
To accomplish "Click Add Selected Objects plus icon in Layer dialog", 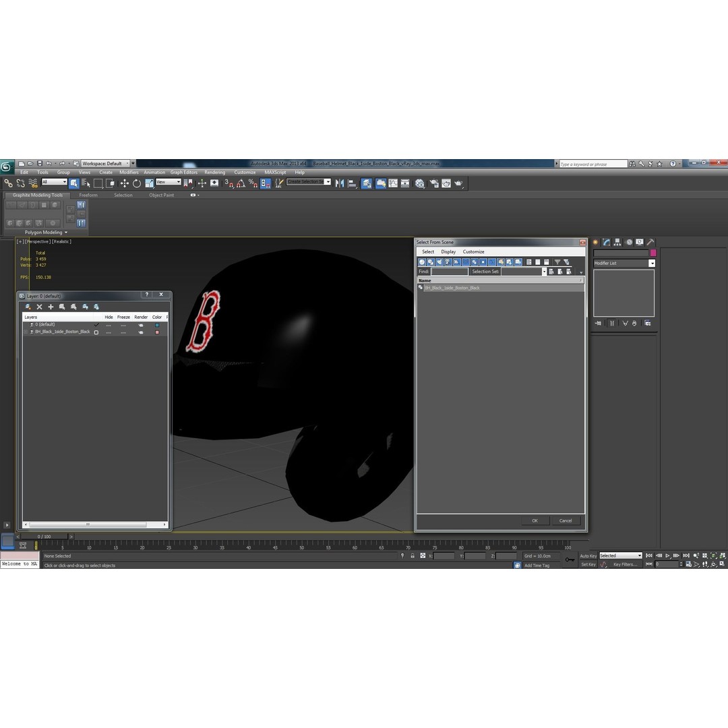I will tap(51, 307).
